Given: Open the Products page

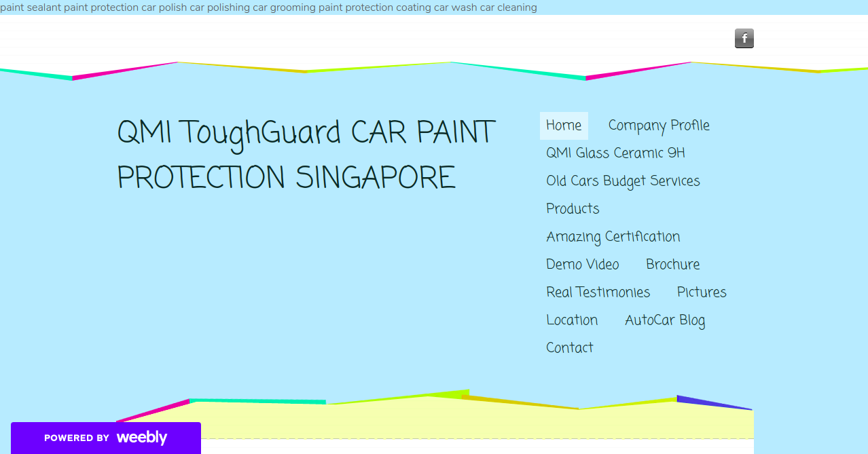Looking at the screenshot, I should (x=573, y=209).
